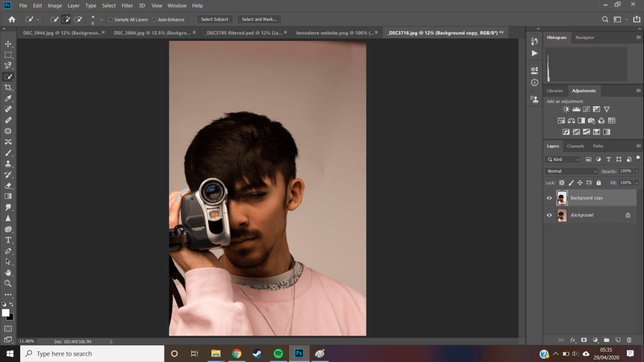Add a Brightness/Contrast adjustment
The height and width of the screenshot is (362, 644).
click(566, 109)
